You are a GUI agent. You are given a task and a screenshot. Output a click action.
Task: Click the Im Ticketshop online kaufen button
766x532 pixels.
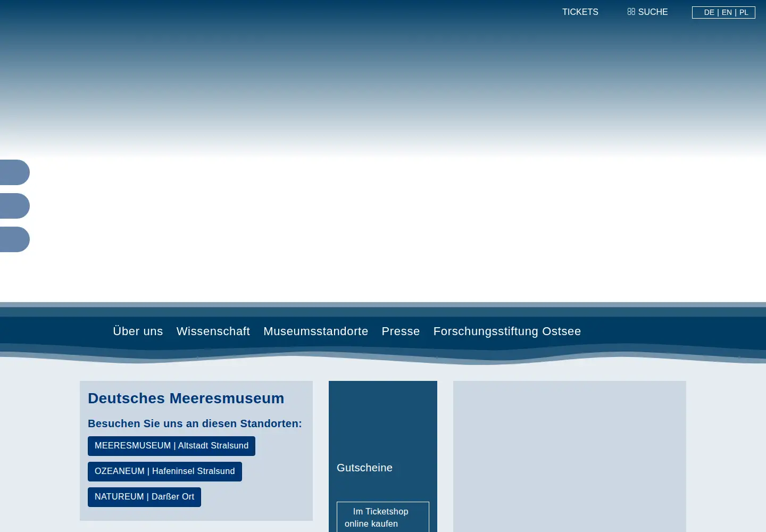coord(383,517)
